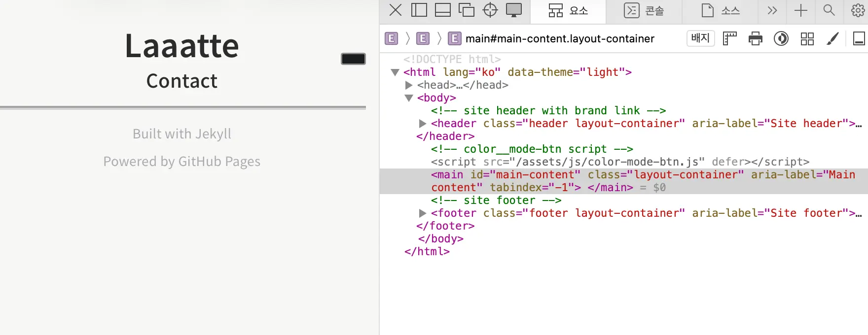Toggle the page color mode button
868x335 pixels.
tap(353, 59)
